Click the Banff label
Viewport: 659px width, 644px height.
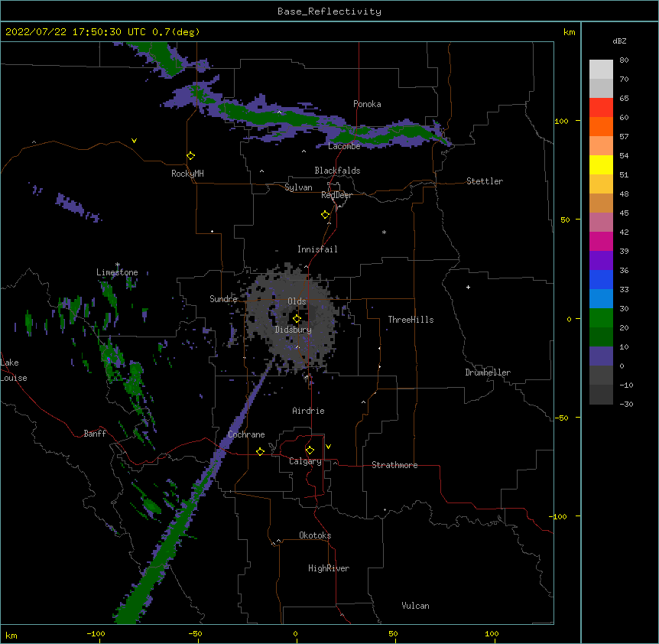tap(95, 434)
